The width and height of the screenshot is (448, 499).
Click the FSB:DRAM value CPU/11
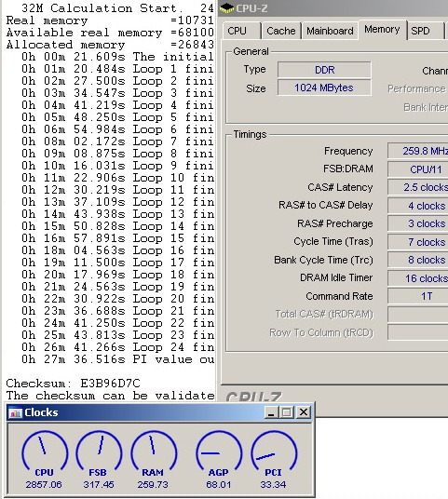click(418, 169)
